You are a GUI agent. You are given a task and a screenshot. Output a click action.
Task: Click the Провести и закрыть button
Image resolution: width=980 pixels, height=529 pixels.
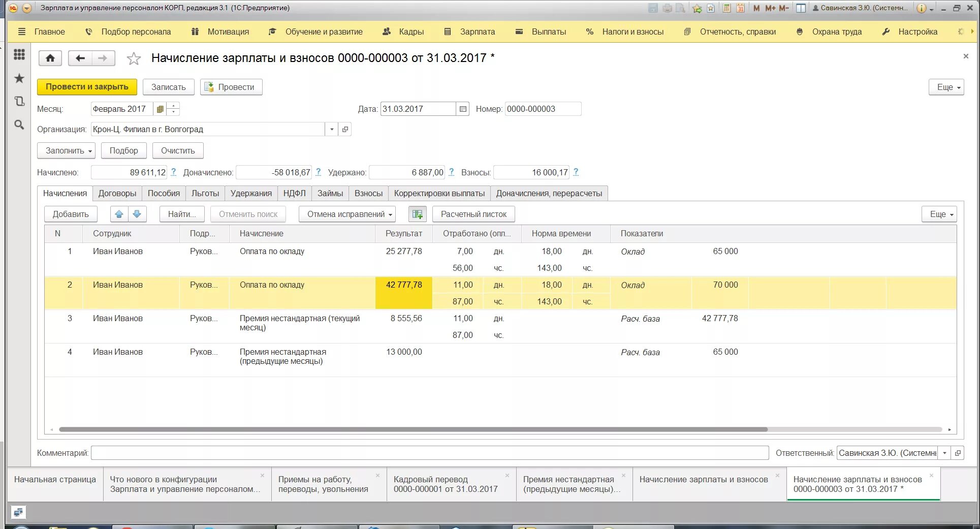tap(87, 87)
